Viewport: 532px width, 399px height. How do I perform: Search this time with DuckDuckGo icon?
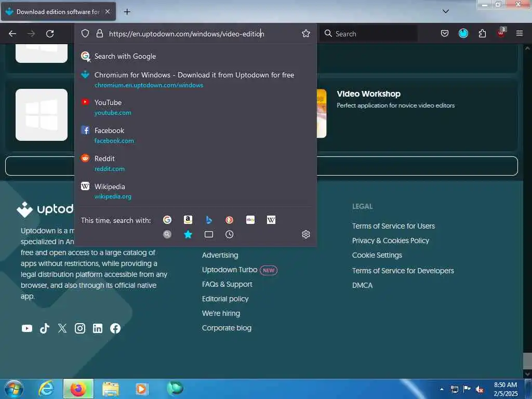pos(229,220)
